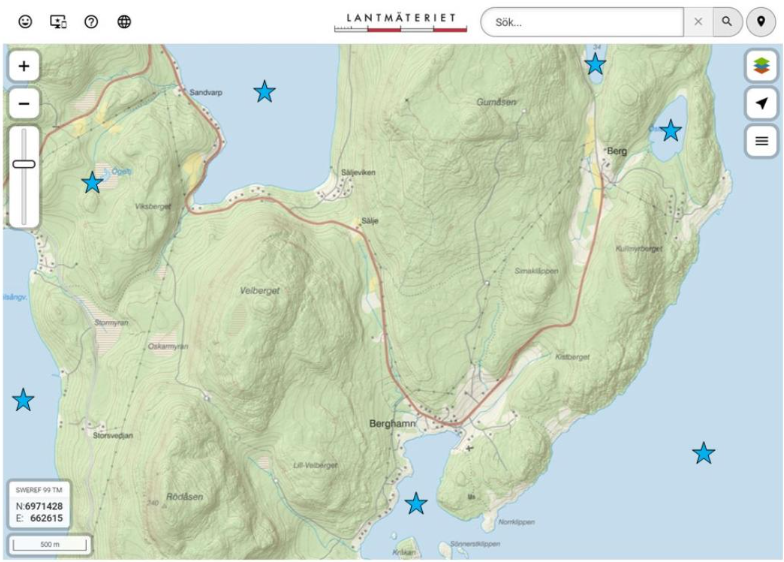784x562 pixels.
Task: Click the location pin button beside search
Action: (761, 22)
